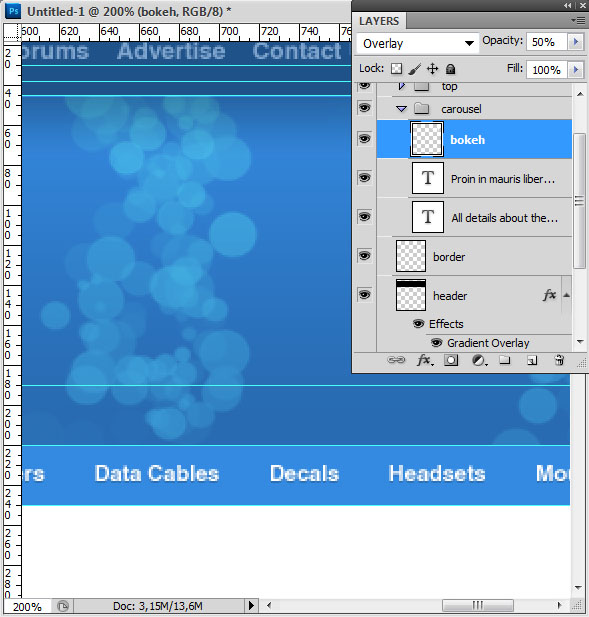Open the Opacity slider arrow
Viewport: 589px width, 617px height.
point(576,42)
